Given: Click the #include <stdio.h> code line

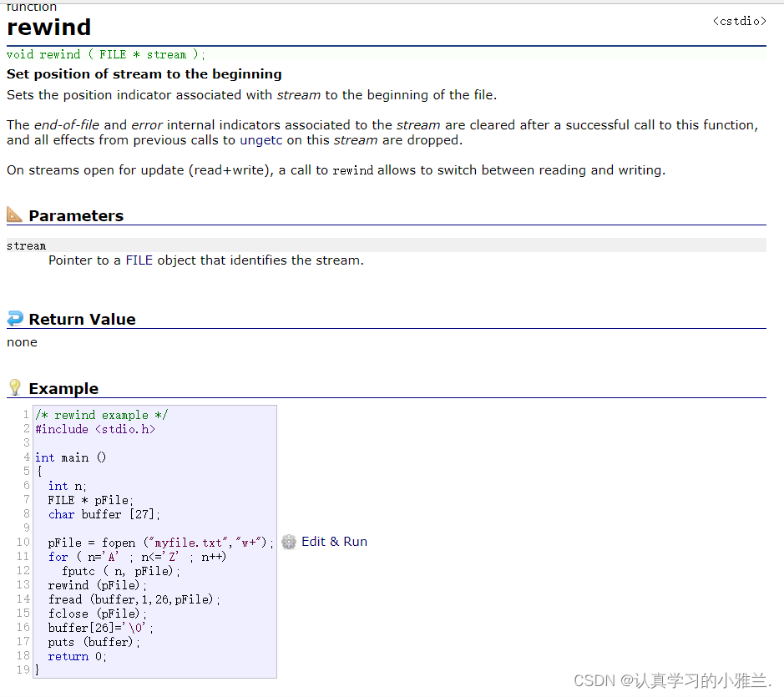Looking at the screenshot, I should point(95,429).
